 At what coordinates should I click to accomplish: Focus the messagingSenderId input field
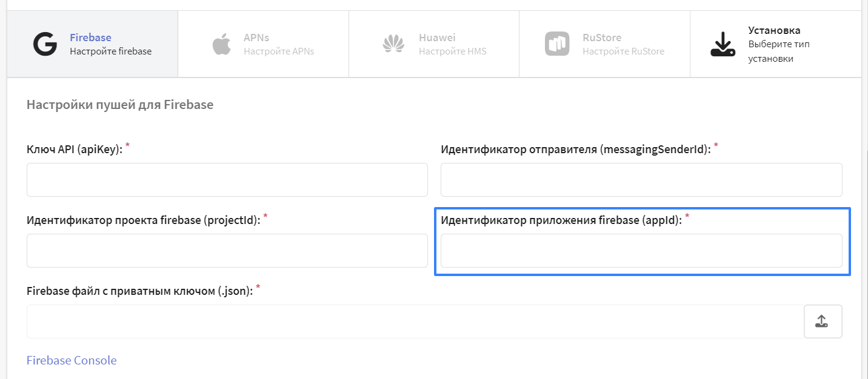(641, 180)
